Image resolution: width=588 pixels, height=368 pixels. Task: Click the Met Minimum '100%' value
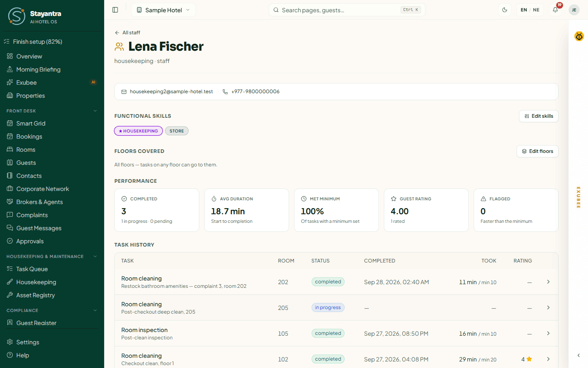coord(312,211)
